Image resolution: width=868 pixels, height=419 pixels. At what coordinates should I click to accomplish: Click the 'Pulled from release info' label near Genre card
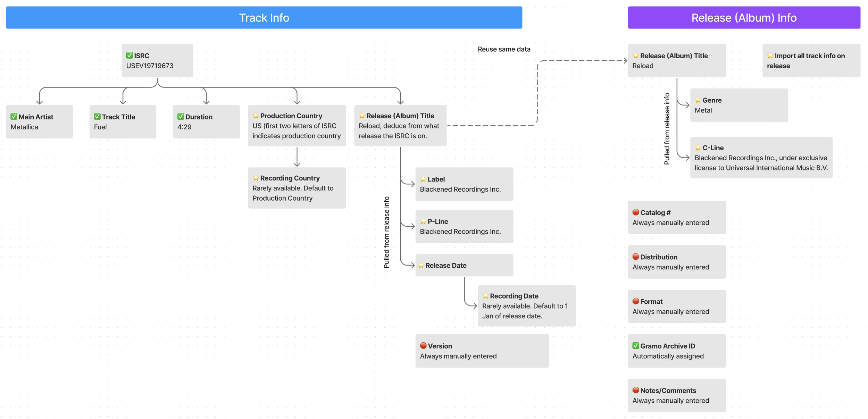point(667,129)
